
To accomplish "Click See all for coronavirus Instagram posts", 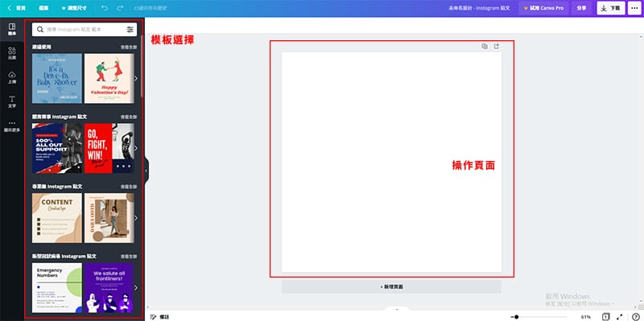I will tap(129, 256).
